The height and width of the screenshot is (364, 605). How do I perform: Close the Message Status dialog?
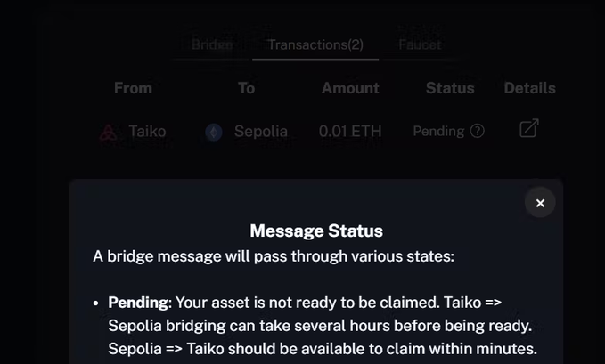(540, 203)
